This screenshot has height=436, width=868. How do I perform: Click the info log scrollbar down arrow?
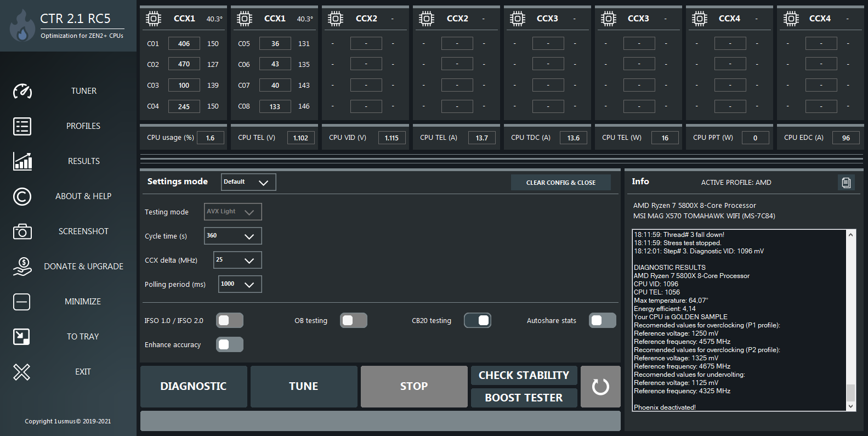850,406
